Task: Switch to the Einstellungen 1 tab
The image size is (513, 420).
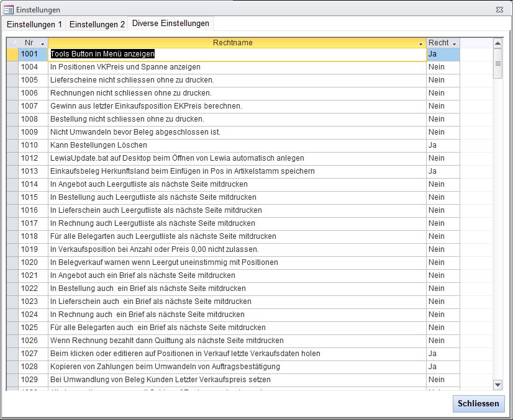Action: coord(34,24)
